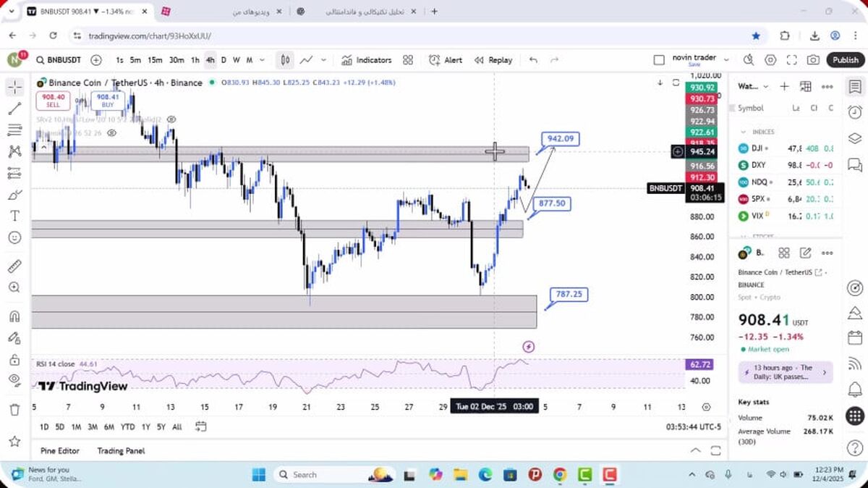This screenshot has width=868, height=488.
Task: Switch to the 1h timeframe
Action: 195,60
